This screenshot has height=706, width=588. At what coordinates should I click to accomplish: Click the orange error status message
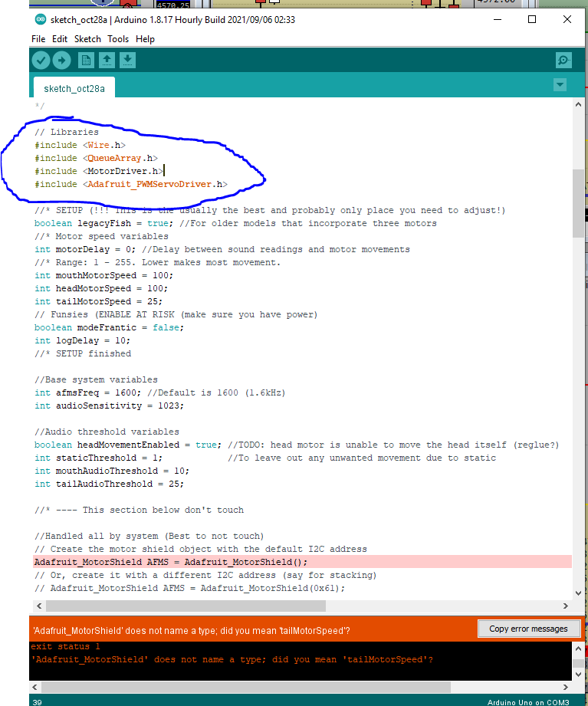tap(192, 630)
